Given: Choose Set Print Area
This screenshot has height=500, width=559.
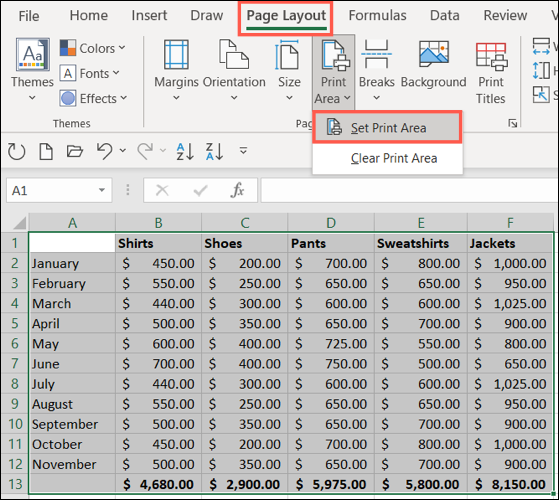Looking at the screenshot, I should [x=388, y=127].
